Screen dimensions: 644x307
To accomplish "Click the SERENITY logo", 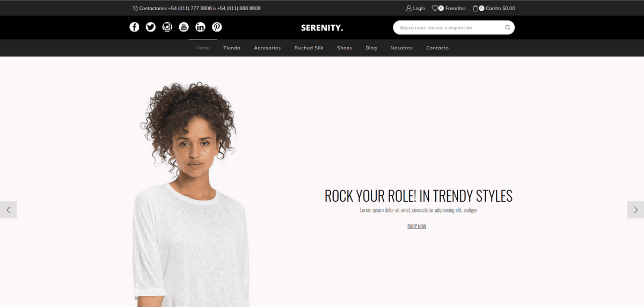I will [322, 27].
